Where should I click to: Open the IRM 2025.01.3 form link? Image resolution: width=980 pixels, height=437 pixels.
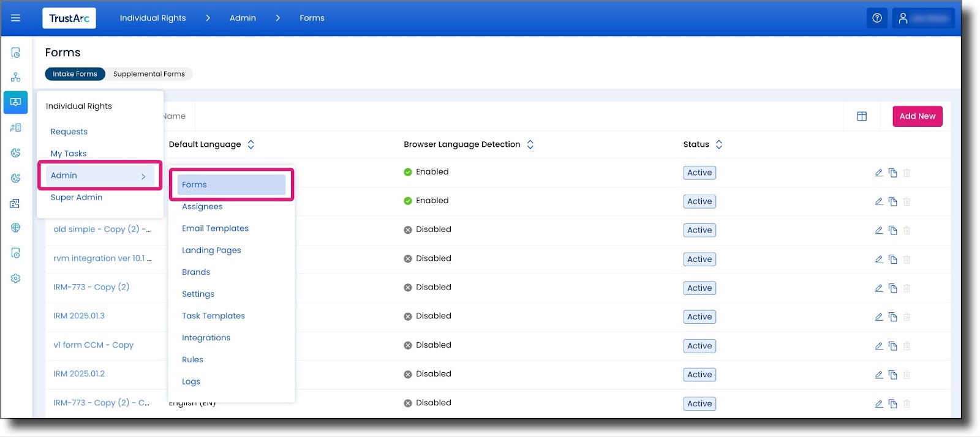(79, 316)
